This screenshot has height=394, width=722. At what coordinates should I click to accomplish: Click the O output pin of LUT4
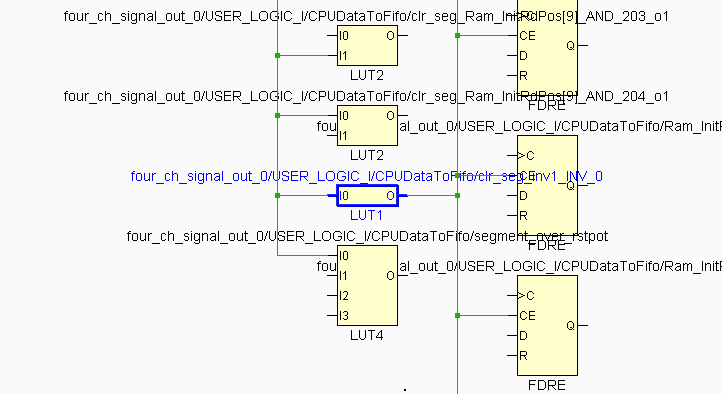pyautogui.click(x=390, y=276)
